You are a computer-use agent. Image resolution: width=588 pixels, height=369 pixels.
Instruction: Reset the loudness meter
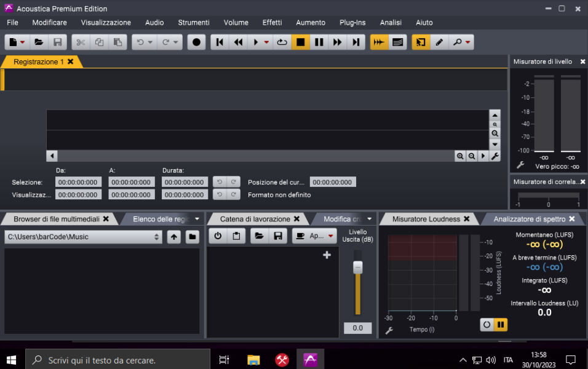(487, 325)
